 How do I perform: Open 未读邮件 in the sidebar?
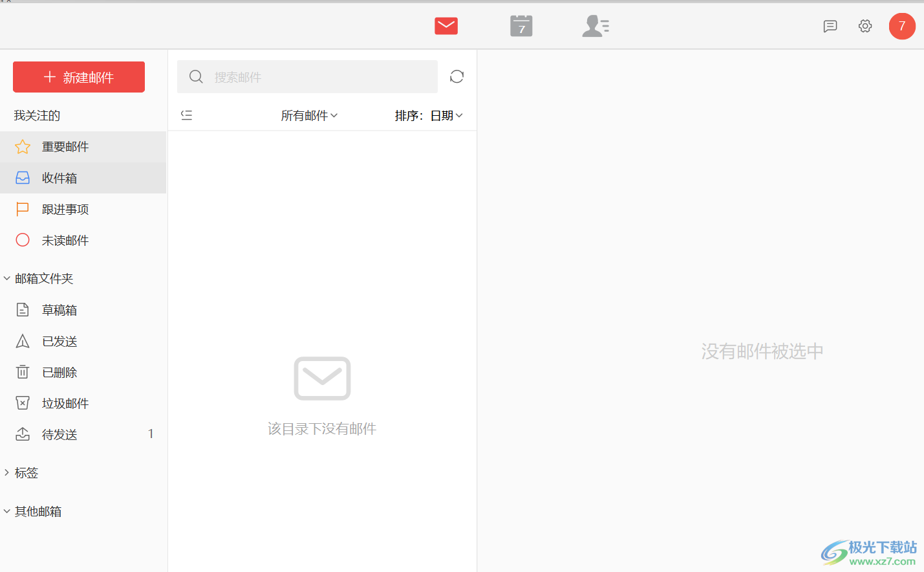83,240
